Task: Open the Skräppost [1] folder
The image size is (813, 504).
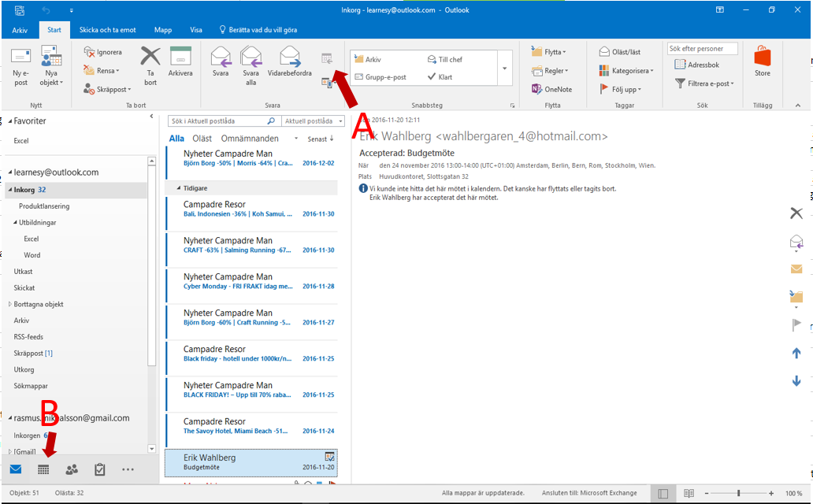Action: click(33, 353)
